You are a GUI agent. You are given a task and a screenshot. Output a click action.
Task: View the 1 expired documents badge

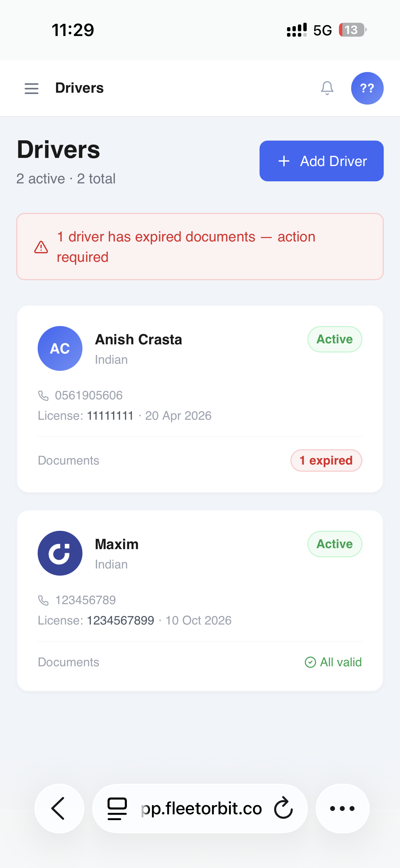click(x=326, y=460)
